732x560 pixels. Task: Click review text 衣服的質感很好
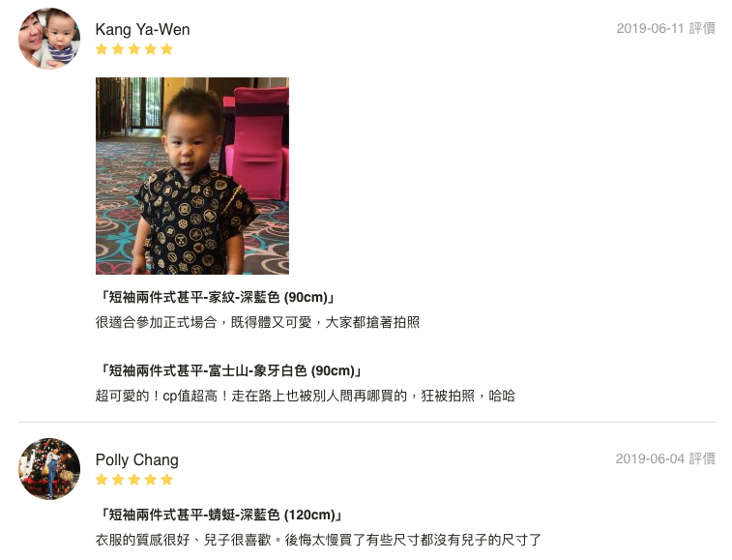click(143, 540)
